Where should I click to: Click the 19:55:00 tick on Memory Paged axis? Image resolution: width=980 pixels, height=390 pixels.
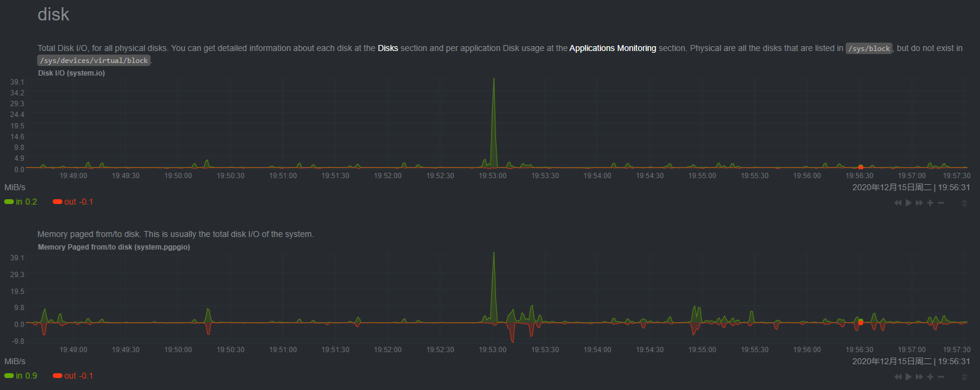click(x=702, y=350)
